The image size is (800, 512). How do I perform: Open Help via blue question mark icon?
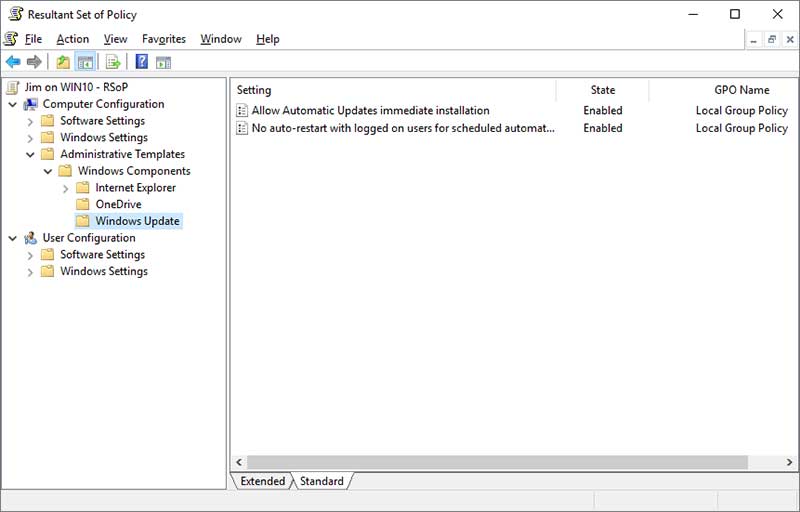(142, 62)
